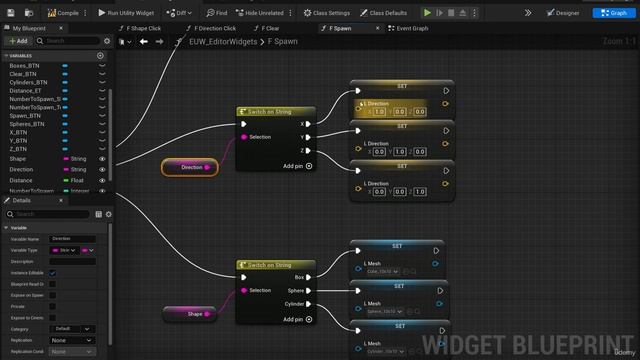Click the green Play button
Image resolution: width=640 pixels, height=360 pixels.
(x=427, y=13)
